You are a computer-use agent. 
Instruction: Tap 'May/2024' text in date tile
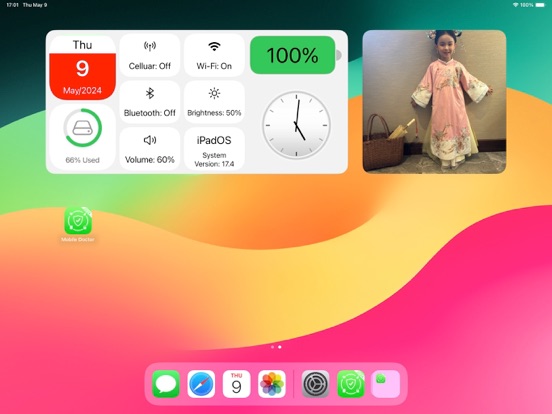[82, 90]
